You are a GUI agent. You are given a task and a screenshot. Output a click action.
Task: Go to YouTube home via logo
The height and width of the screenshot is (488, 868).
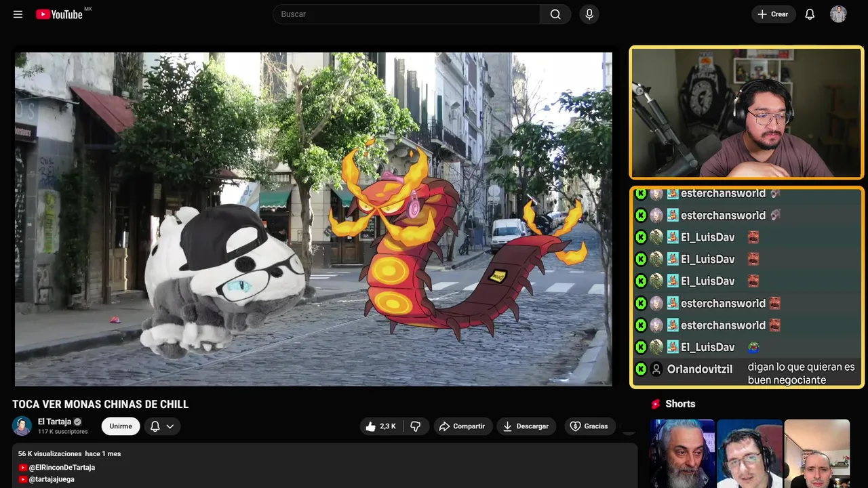(59, 14)
